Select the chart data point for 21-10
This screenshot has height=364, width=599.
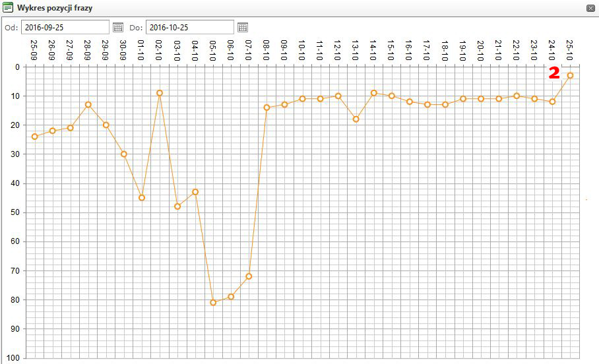[499, 98]
